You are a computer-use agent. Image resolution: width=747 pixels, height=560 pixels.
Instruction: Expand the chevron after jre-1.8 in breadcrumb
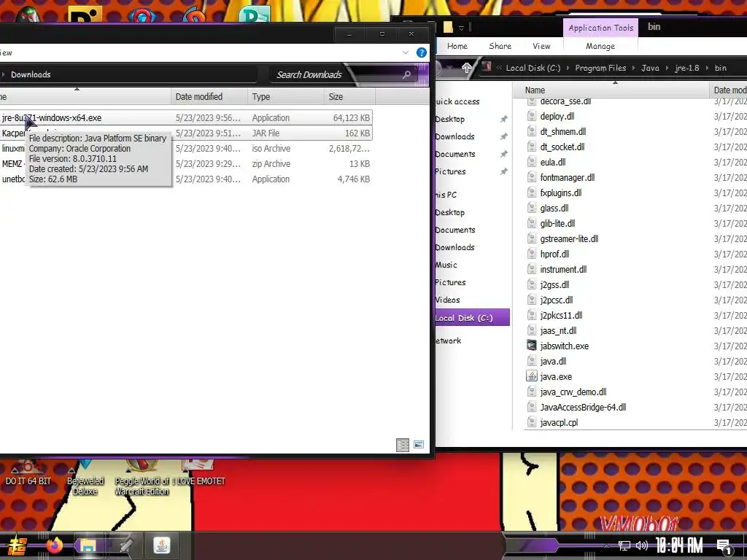tap(707, 68)
